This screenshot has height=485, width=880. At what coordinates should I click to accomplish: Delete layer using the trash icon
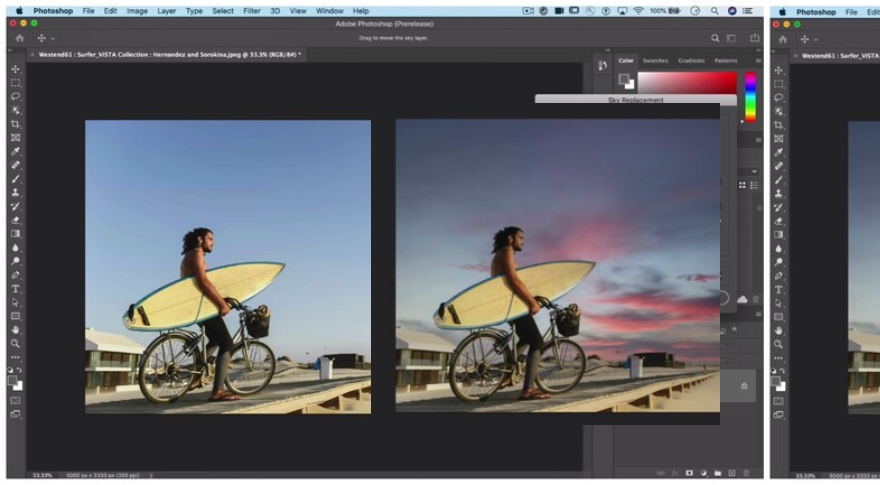(x=746, y=472)
